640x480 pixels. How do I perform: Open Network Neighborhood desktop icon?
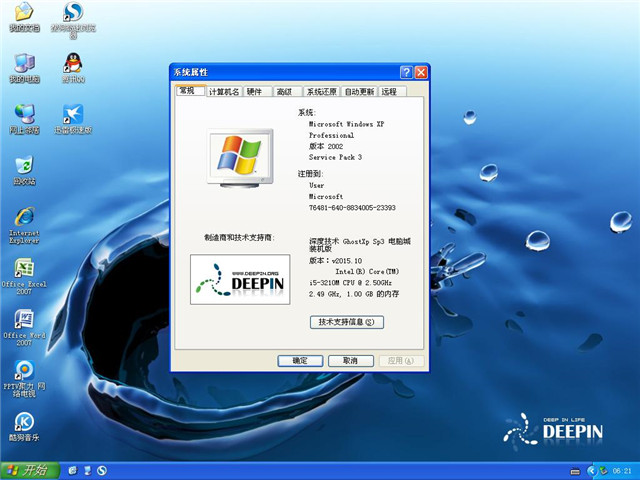pos(22,114)
